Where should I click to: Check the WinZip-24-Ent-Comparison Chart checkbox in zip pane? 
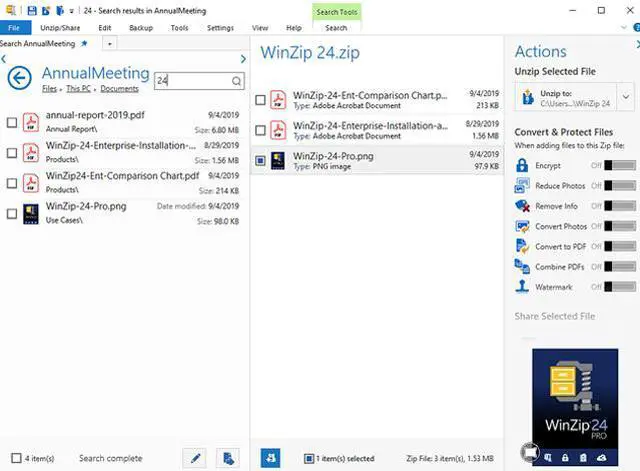[260, 100]
